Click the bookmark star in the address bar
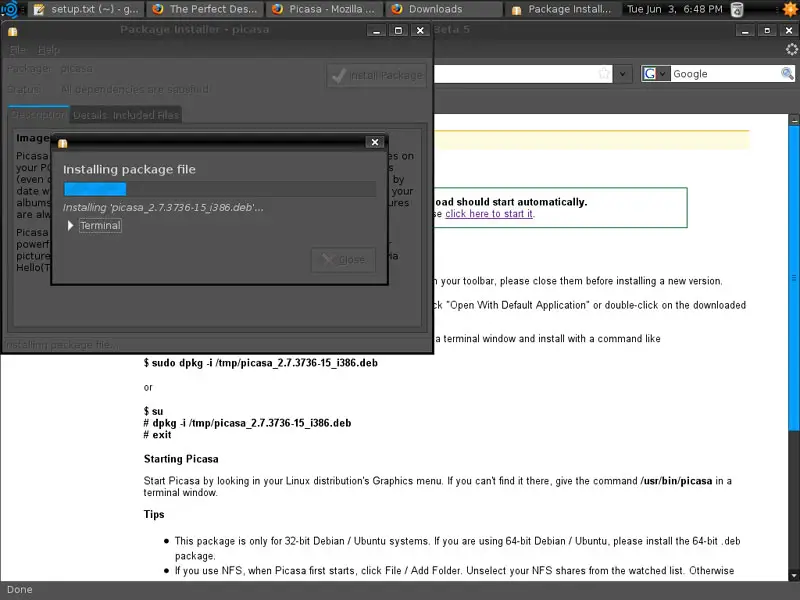This screenshot has width=800, height=600. pos(604,74)
